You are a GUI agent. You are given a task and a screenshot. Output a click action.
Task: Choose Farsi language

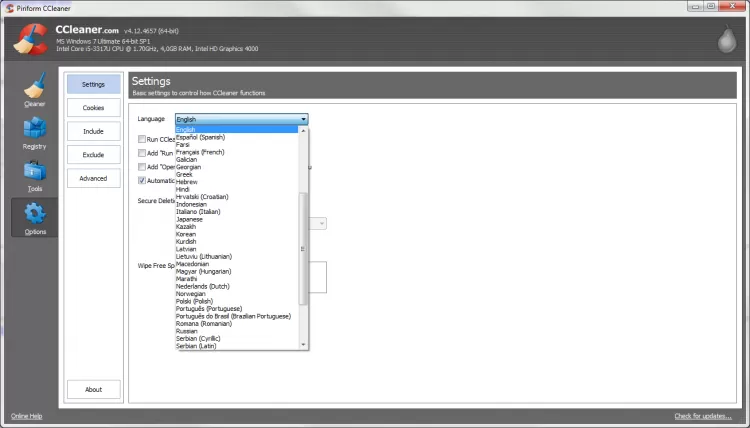click(x=237, y=144)
